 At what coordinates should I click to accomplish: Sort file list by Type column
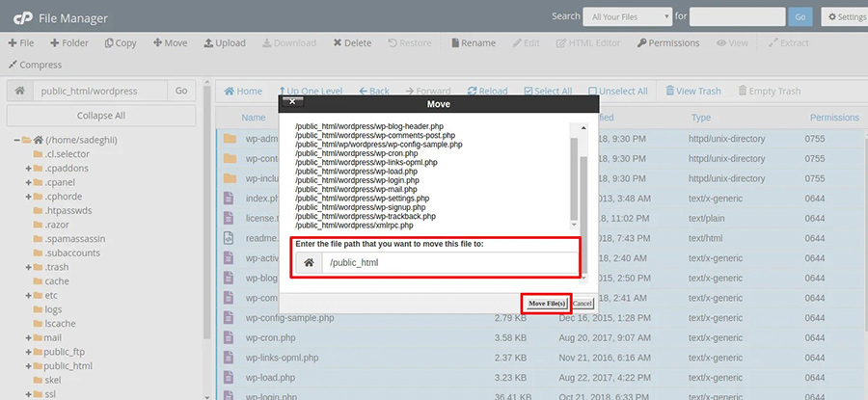point(701,118)
